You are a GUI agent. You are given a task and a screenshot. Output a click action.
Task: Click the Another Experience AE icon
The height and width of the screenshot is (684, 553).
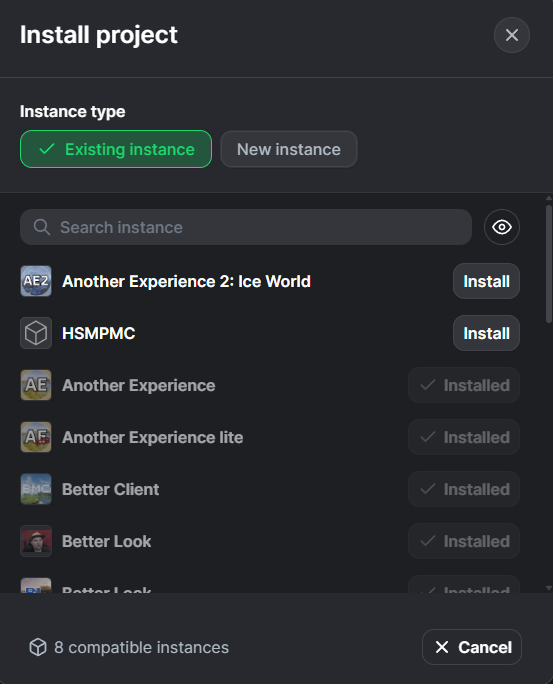coord(36,385)
